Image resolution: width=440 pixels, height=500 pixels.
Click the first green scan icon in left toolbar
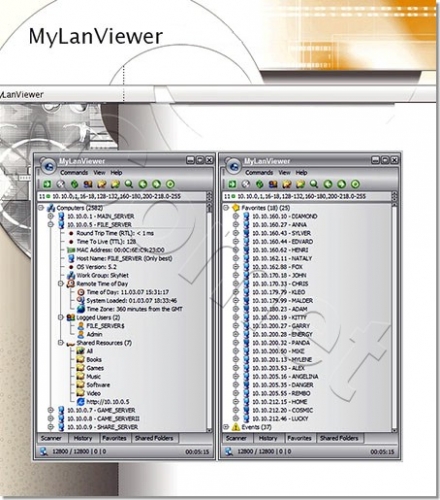tap(47, 184)
